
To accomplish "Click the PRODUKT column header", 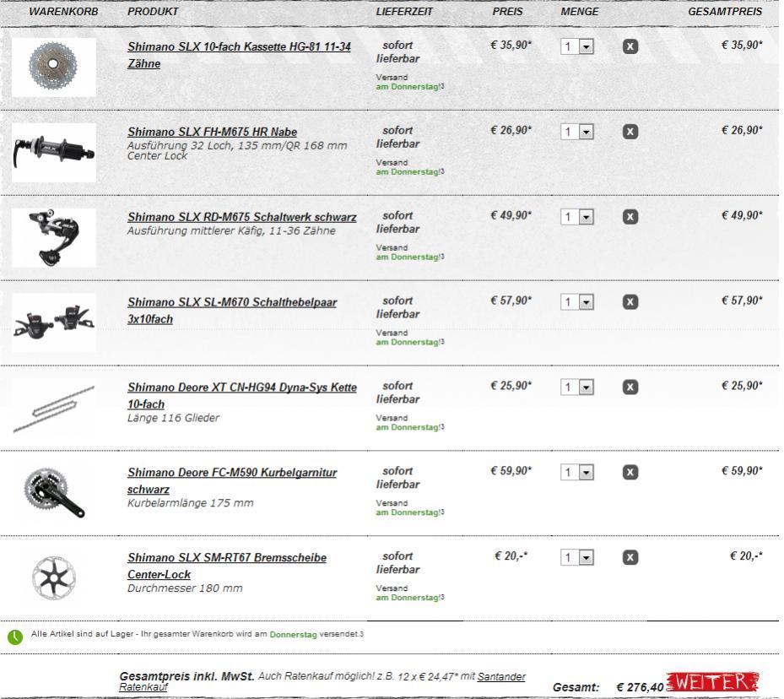I will 153,12.
